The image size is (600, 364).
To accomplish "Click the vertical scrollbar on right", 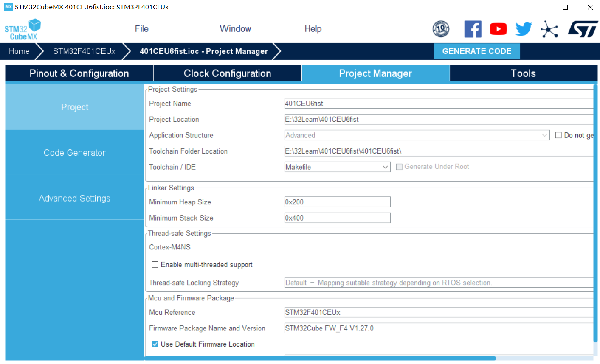I will 595,213.
